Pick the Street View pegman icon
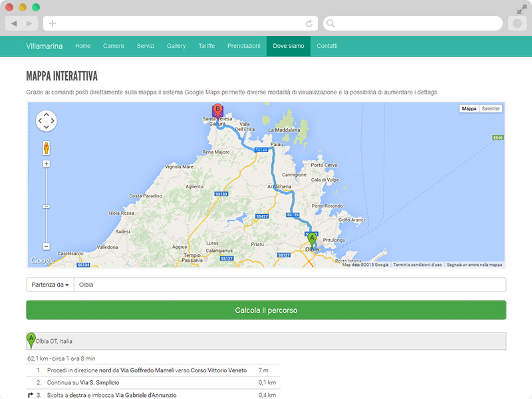The width and height of the screenshot is (532, 399). coord(46,148)
